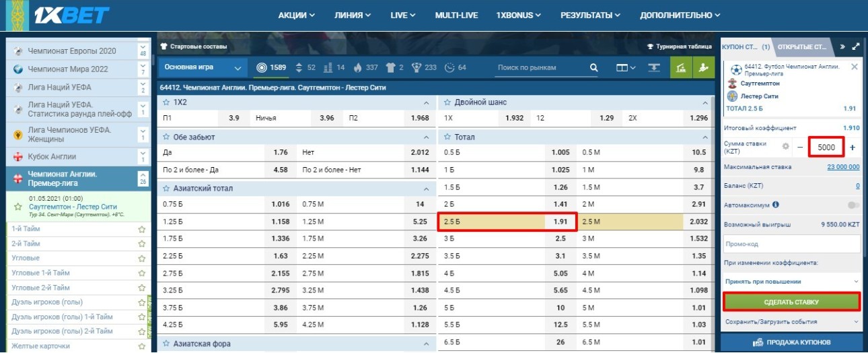The height and width of the screenshot is (353, 868).
Task: Toggle the Автомаксимум switch
Action: (x=854, y=205)
